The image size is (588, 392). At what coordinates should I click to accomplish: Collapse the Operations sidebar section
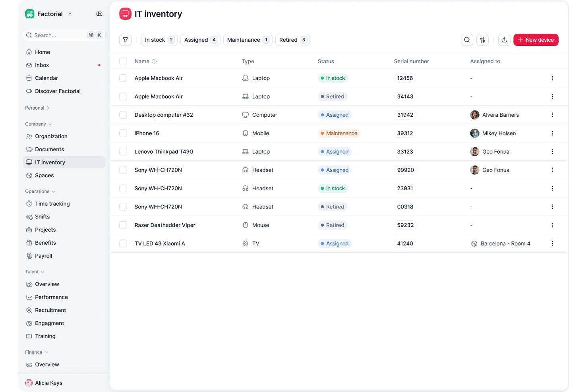tap(40, 191)
